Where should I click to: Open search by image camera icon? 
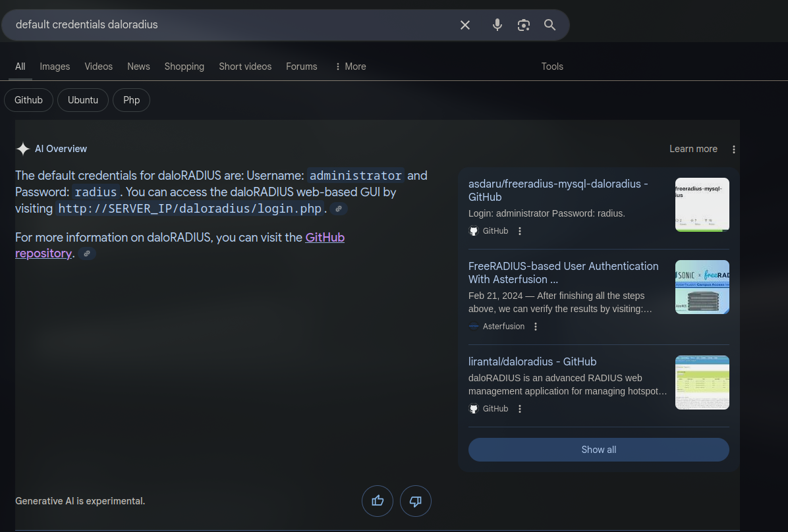[x=524, y=25]
